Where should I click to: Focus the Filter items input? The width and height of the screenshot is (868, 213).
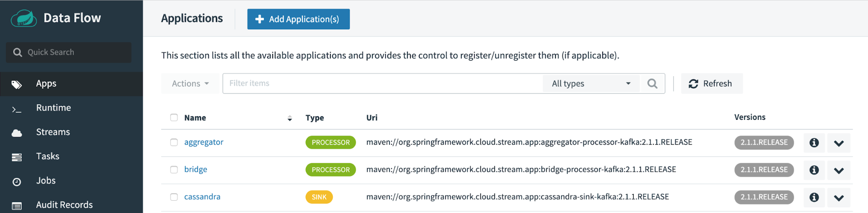coord(383,84)
